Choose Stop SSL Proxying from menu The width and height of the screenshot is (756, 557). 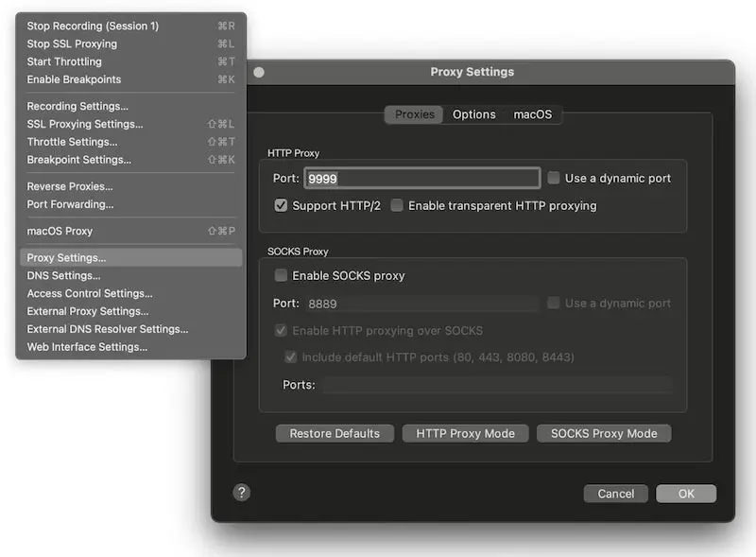(72, 44)
